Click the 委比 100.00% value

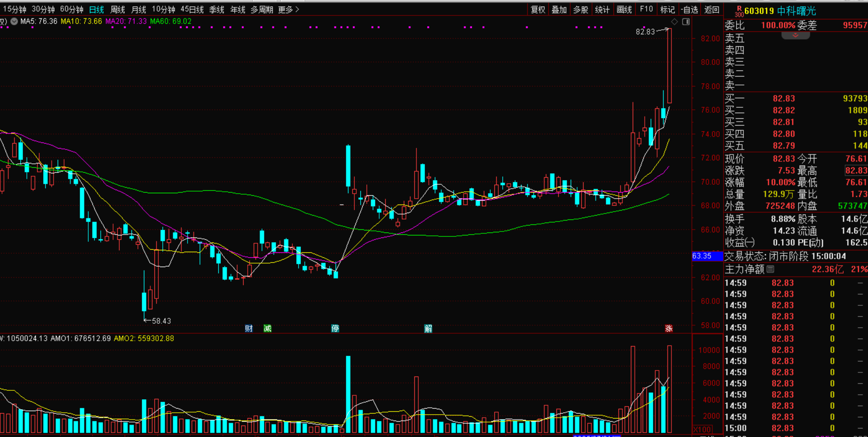(x=778, y=25)
